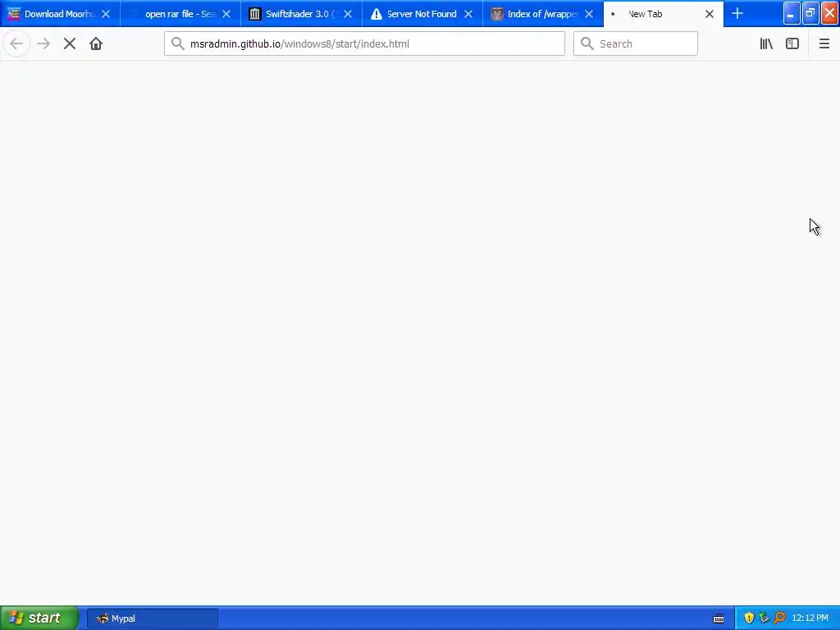The width and height of the screenshot is (840, 630).
Task: Close the Server Not Found tab
Action: [x=468, y=14]
